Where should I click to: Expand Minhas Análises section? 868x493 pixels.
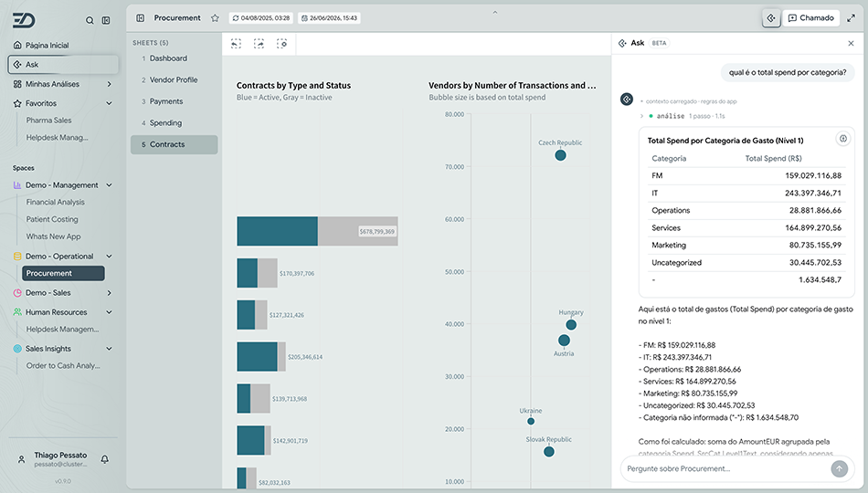(x=109, y=84)
